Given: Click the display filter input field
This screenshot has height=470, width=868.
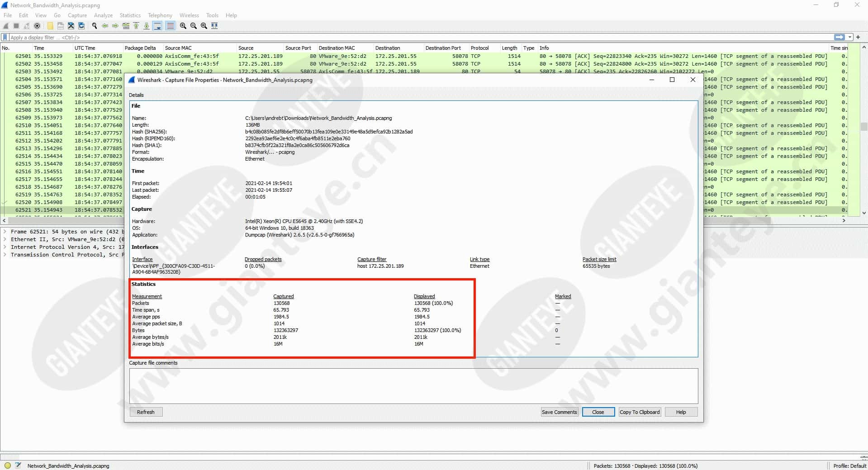Looking at the screenshot, I should [421, 38].
